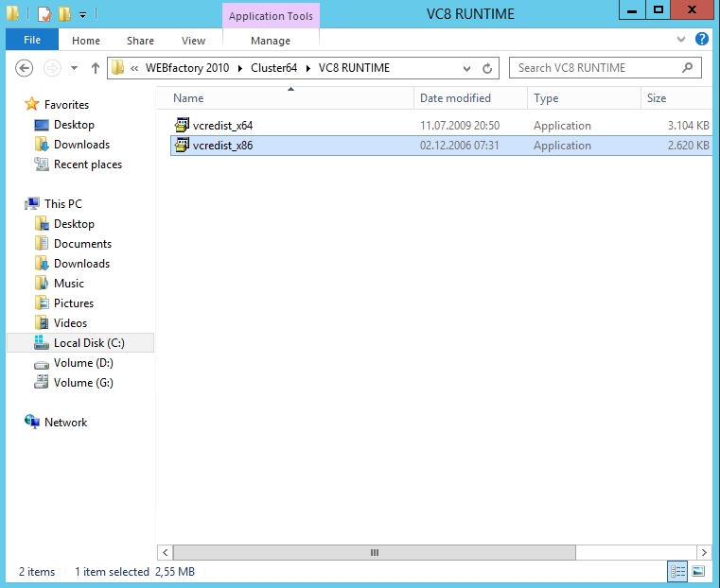Sort files by the Type column

(x=584, y=98)
